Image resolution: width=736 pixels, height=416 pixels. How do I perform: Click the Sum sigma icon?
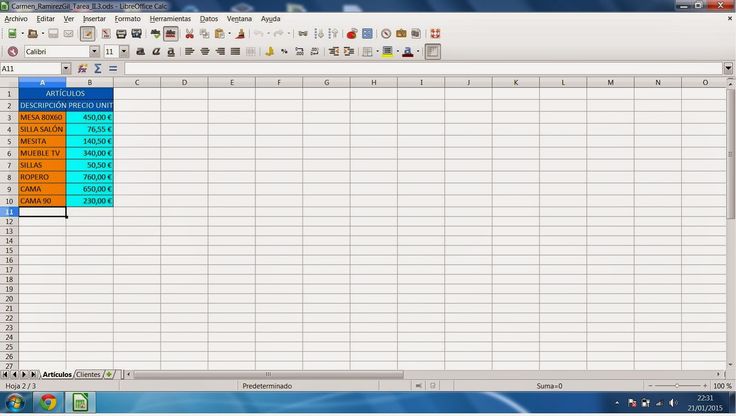(x=98, y=69)
